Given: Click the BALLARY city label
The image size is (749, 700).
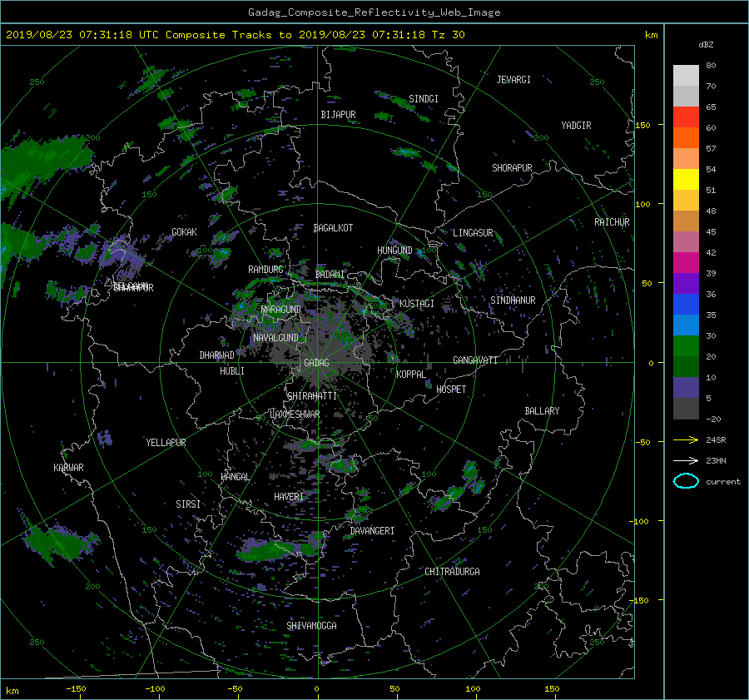Looking at the screenshot, I should [542, 411].
